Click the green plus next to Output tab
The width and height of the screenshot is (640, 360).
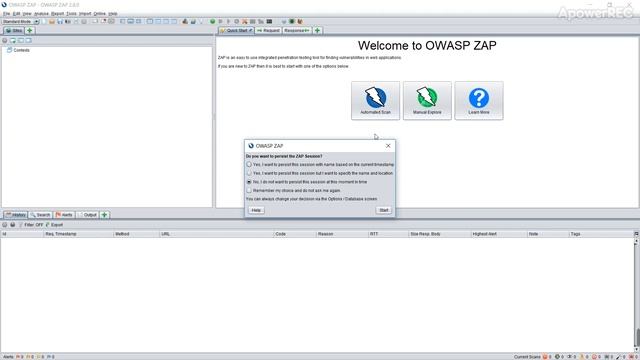(x=104, y=215)
